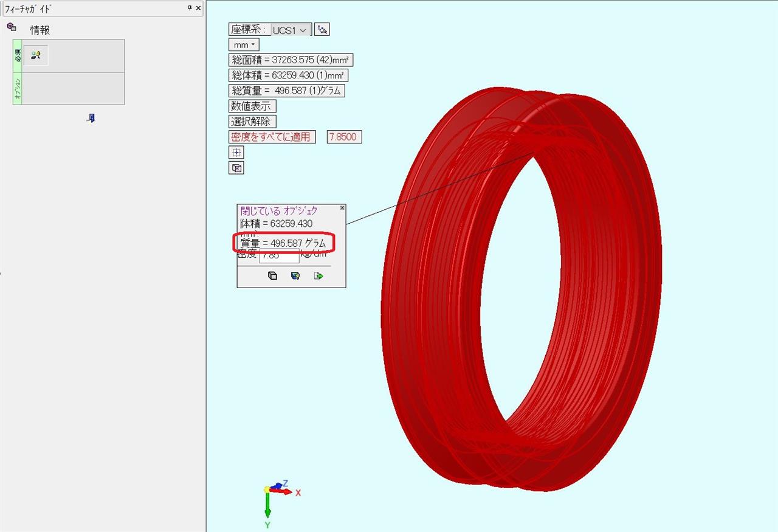Click the 総体積 = 63259.430 value box
Viewport: 778px width, 532px height.
288,75
